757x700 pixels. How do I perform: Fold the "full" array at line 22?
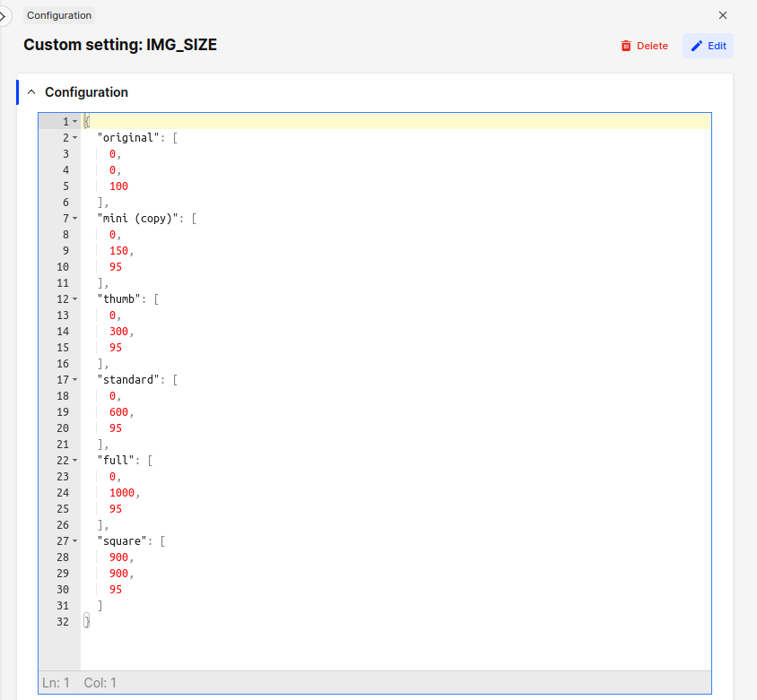(74, 461)
